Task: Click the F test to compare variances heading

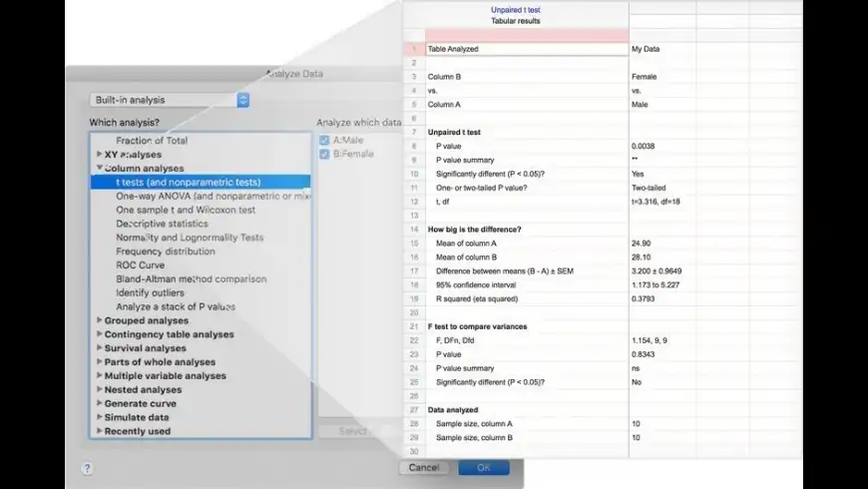Action: click(x=477, y=326)
